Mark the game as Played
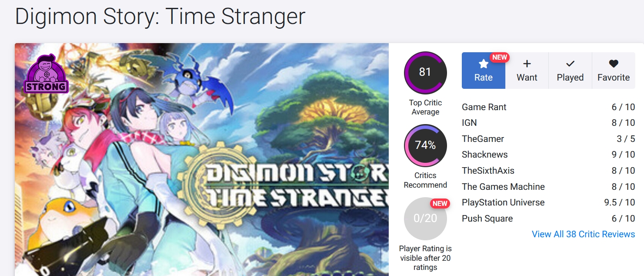Screen dimensions: 644x276 (570, 71)
